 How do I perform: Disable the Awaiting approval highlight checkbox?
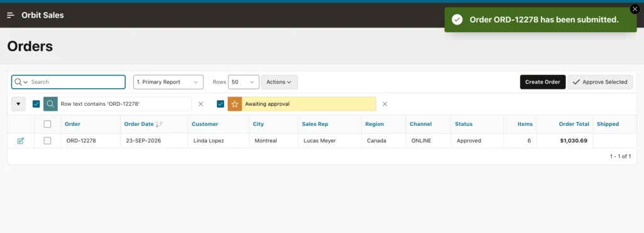[x=221, y=104]
